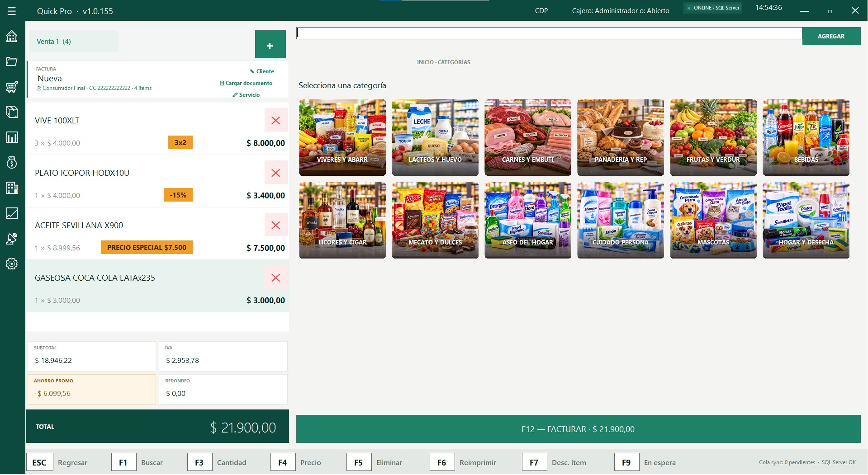The width and height of the screenshot is (868, 475).
Task: Click F12 FACTURAR button
Action: (578, 429)
